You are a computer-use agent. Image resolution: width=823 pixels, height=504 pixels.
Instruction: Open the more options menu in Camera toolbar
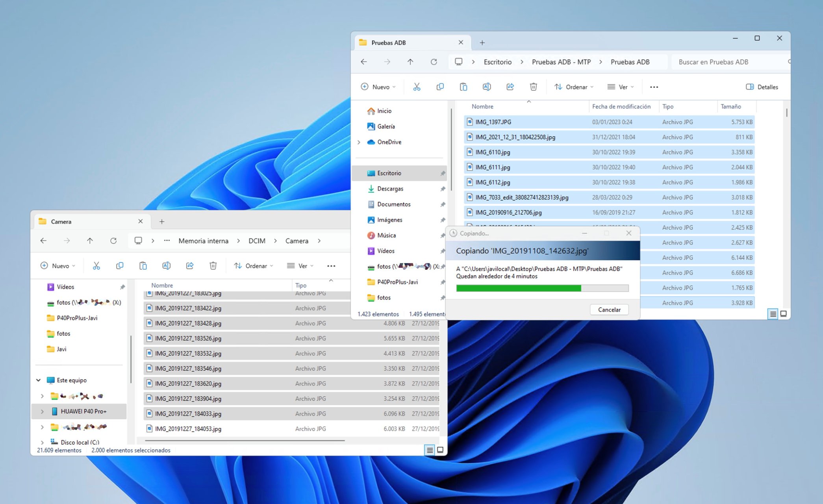pos(331,266)
